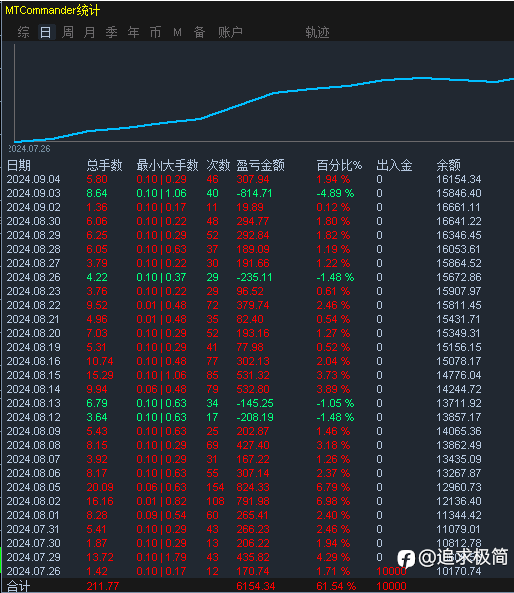Click balance value 10170.74
This screenshot has height=593, width=514.
pos(459,571)
